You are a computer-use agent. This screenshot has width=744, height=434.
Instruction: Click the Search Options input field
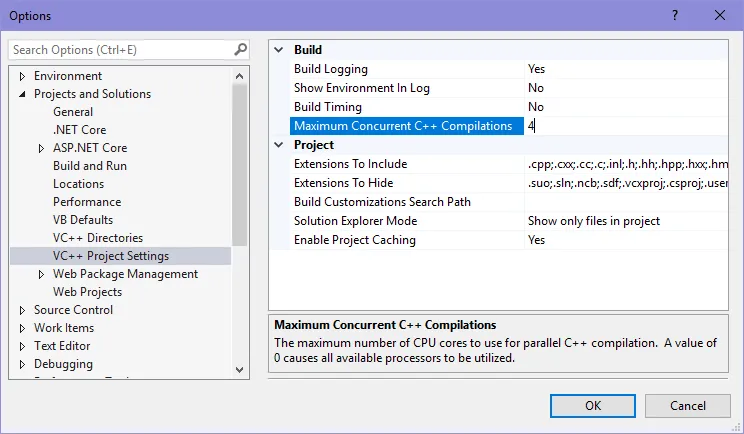[121, 50]
